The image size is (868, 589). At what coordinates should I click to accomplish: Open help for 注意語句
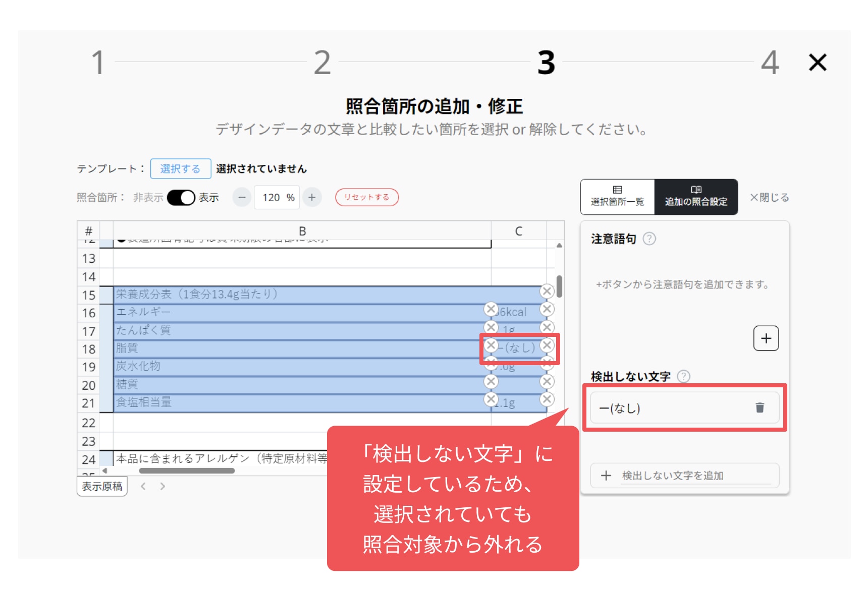tap(649, 239)
